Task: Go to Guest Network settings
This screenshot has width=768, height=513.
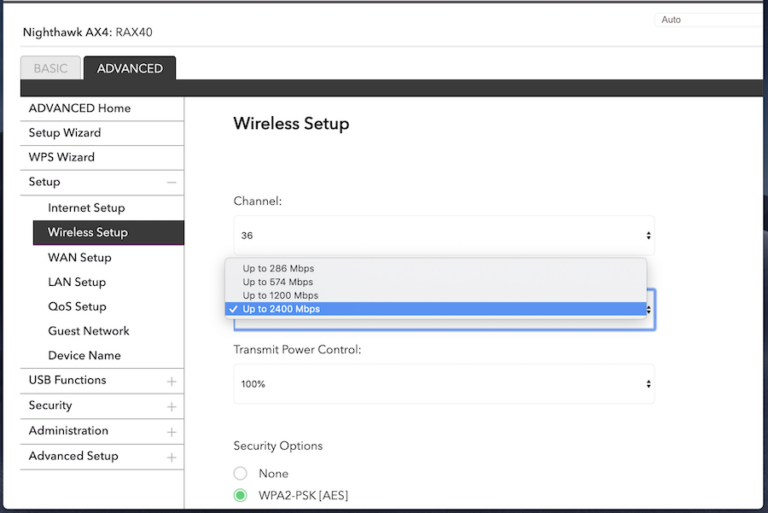Action: [89, 331]
